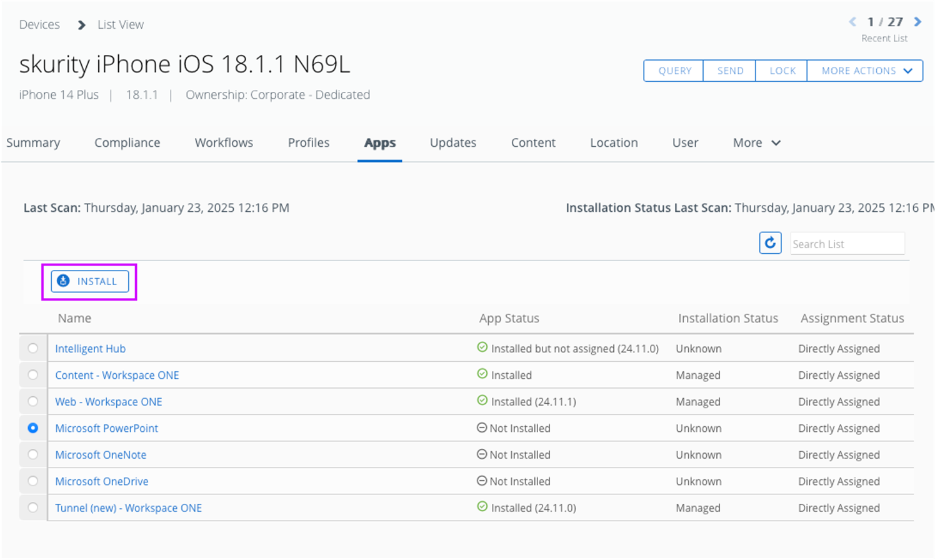
Task: Click the Microsoft OneDrive not installed status icon
Action: 482,481
